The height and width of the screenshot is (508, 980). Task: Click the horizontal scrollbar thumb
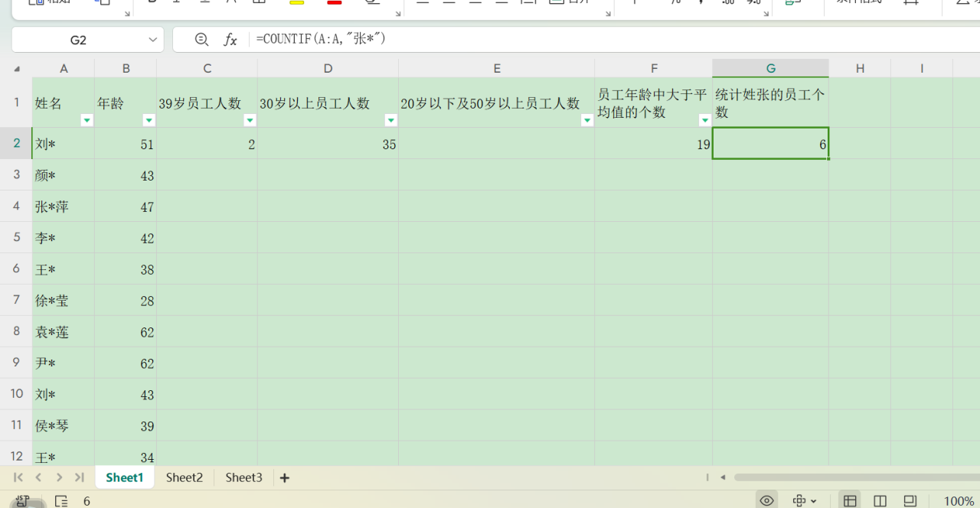[857, 477]
